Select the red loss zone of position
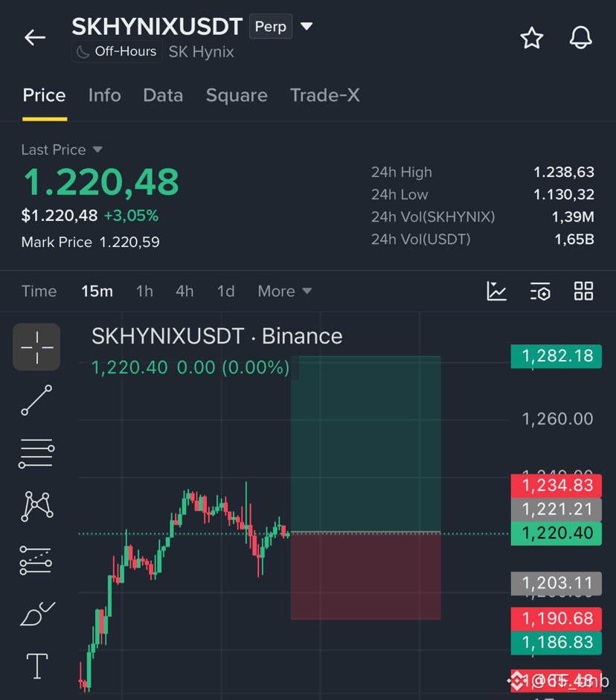Screen dimensions: 616x700 click(365, 576)
